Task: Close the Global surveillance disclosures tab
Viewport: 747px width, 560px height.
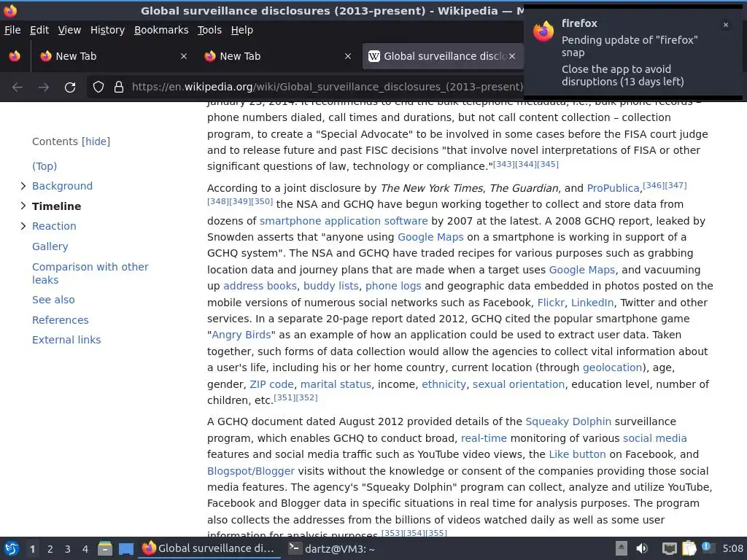Action: click(511, 56)
